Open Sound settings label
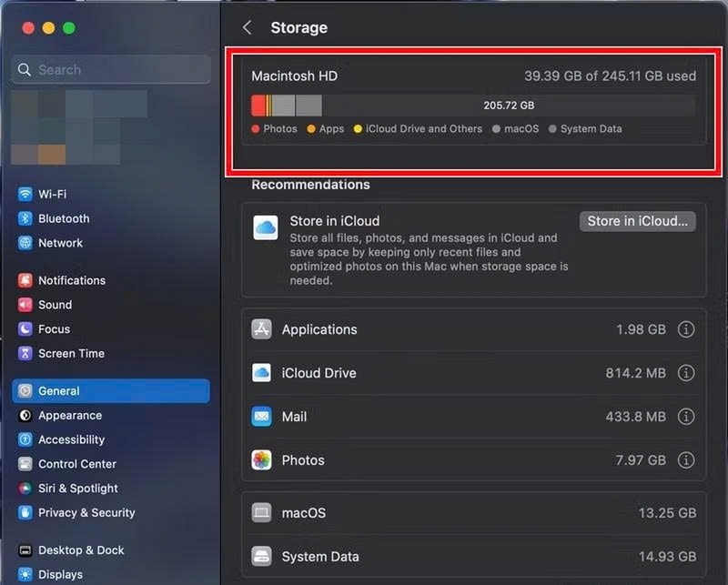The width and height of the screenshot is (728, 585). (56, 305)
